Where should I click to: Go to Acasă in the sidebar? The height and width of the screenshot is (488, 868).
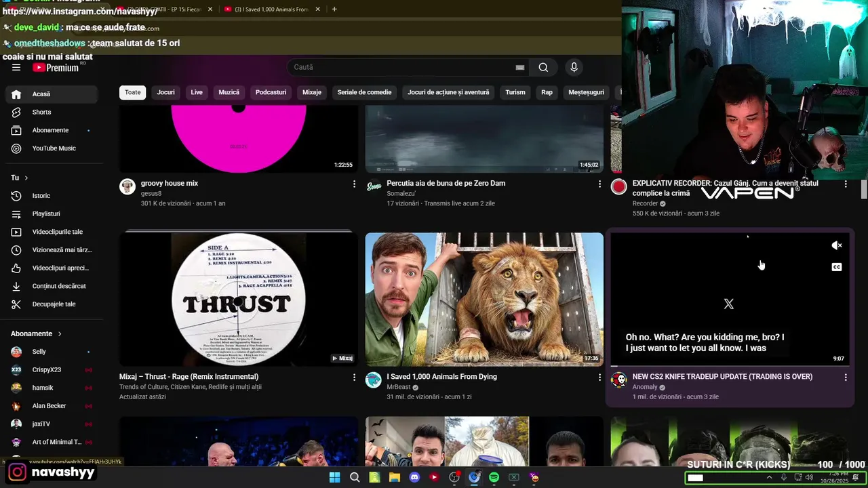tap(52, 94)
